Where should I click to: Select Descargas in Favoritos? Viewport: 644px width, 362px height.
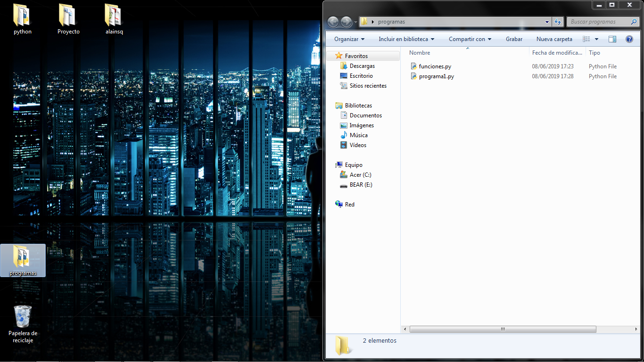click(362, 66)
